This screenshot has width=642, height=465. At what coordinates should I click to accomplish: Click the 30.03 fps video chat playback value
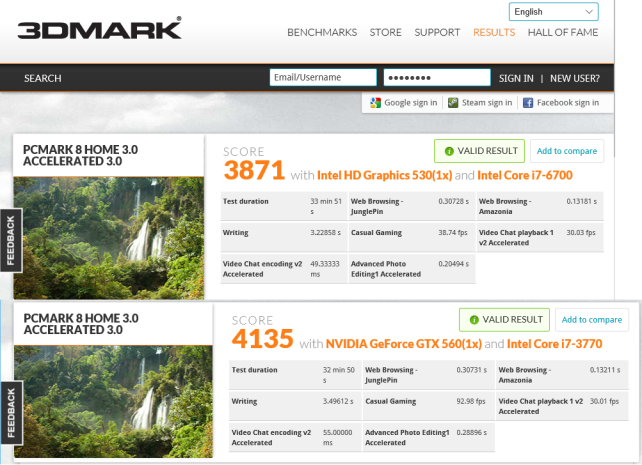point(581,232)
